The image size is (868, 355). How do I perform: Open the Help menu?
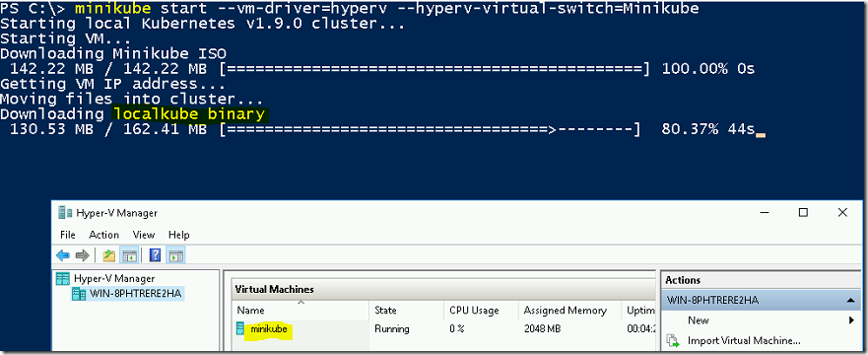pyautogui.click(x=178, y=235)
